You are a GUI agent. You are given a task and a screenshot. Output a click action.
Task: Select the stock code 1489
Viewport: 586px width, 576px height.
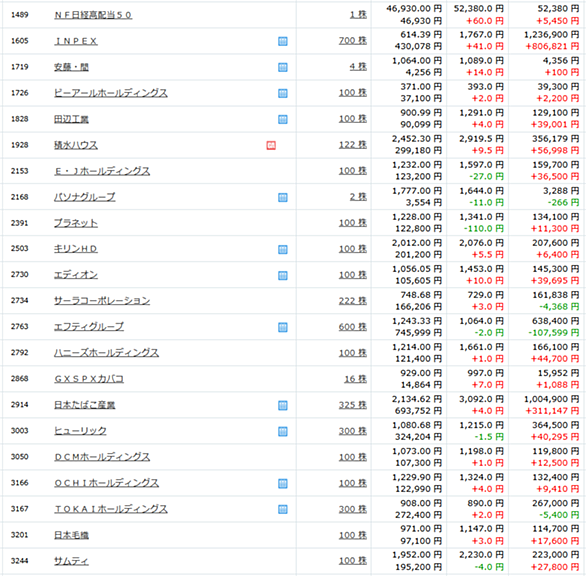(19, 15)
